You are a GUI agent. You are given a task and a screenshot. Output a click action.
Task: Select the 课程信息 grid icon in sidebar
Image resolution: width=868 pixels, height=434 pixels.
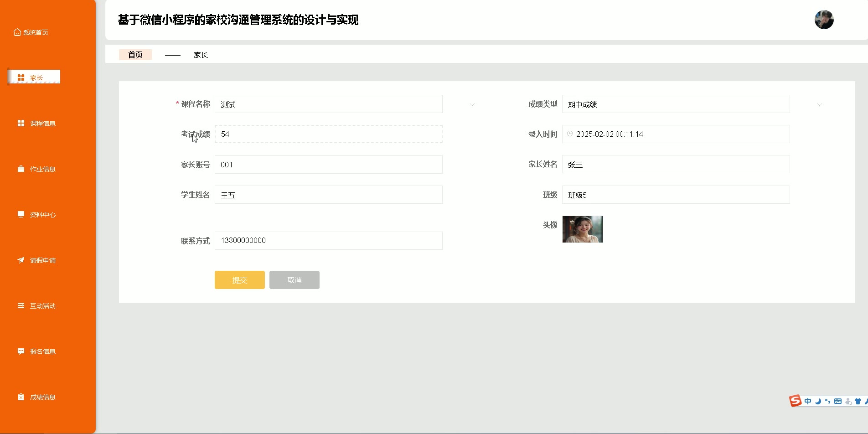(21, 124)
